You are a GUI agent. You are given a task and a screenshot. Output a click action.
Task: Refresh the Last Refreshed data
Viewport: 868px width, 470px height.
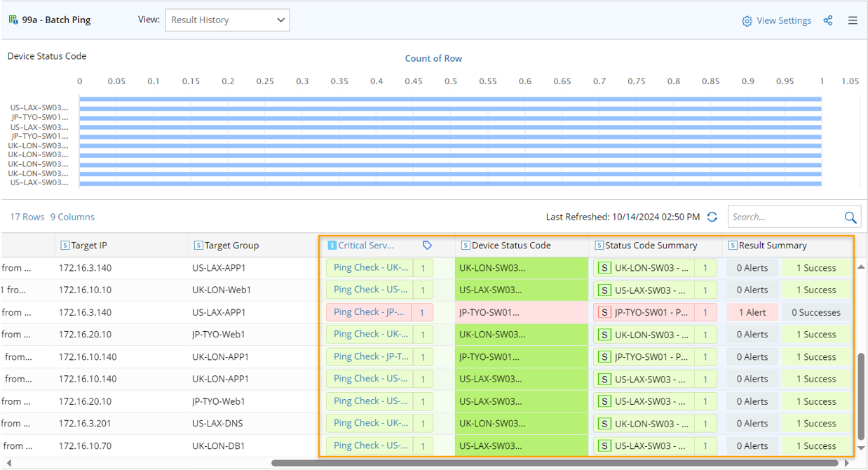coord(712,217)
